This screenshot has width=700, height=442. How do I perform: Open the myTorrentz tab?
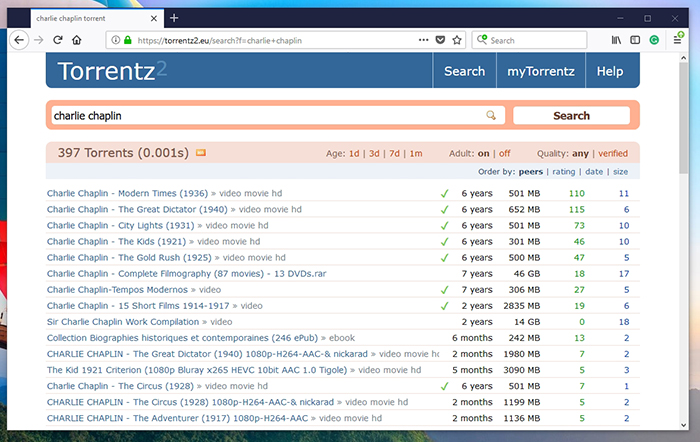(541, 71)
